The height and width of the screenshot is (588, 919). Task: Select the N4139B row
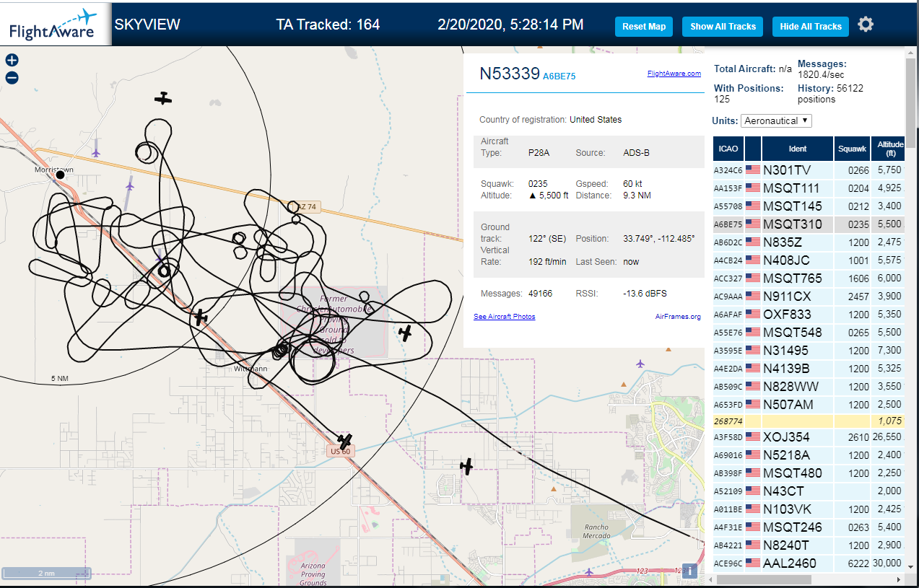point(809,369)
